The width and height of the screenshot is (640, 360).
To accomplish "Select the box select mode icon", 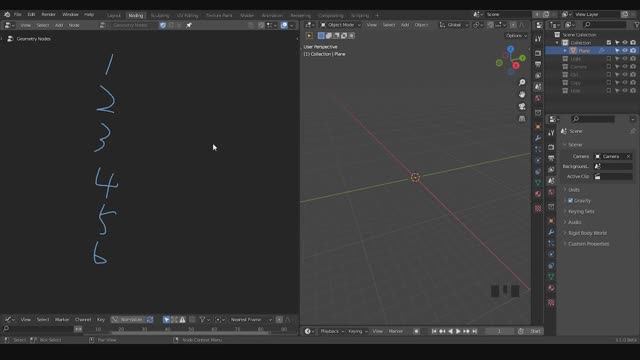I will pos(321,36).
